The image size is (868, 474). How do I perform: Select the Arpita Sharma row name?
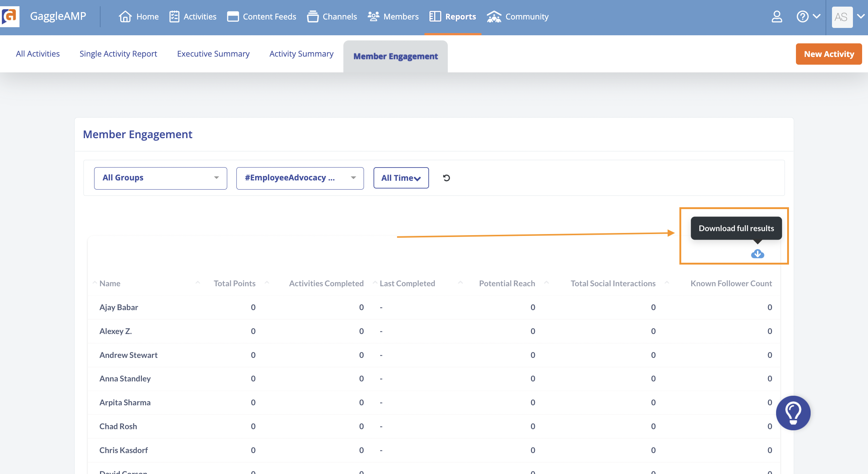(x=125, y=402)
